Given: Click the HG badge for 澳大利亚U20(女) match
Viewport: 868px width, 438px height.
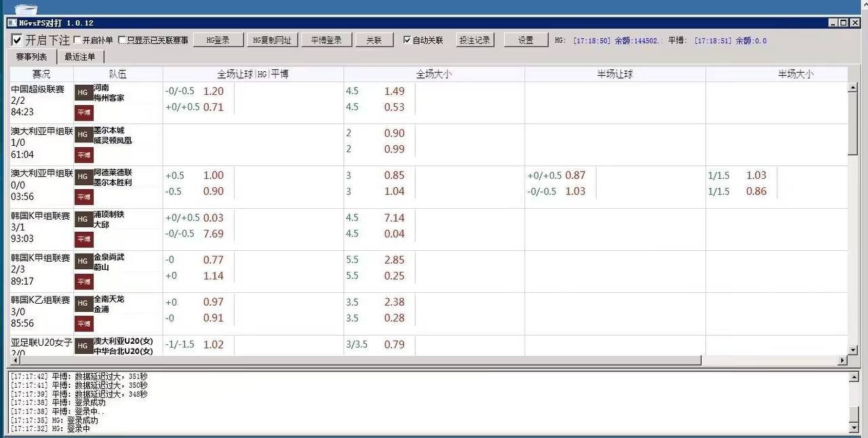Looking at the screenshot, I should (x=83, y=345).
